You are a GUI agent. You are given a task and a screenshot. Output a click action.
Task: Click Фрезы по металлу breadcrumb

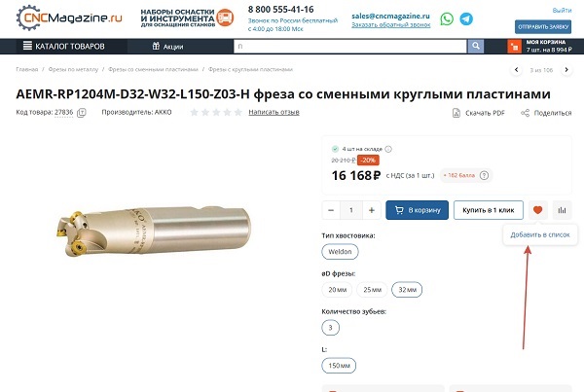73,69
